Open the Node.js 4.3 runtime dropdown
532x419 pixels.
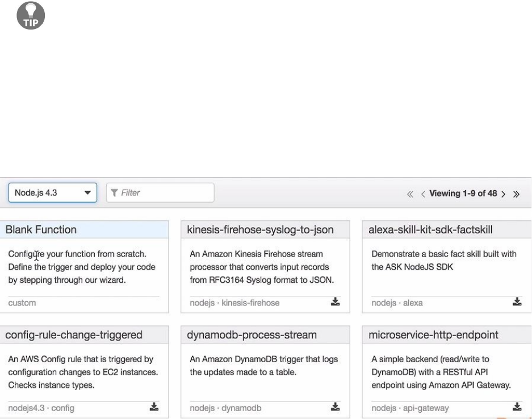coord(53,192)
